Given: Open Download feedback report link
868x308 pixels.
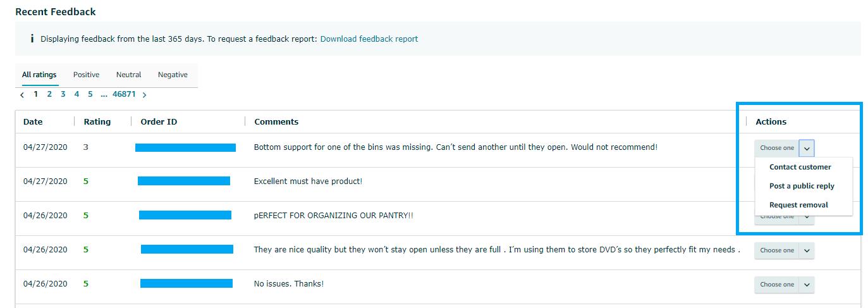Looking at the screenshot, I should [369, 39].
